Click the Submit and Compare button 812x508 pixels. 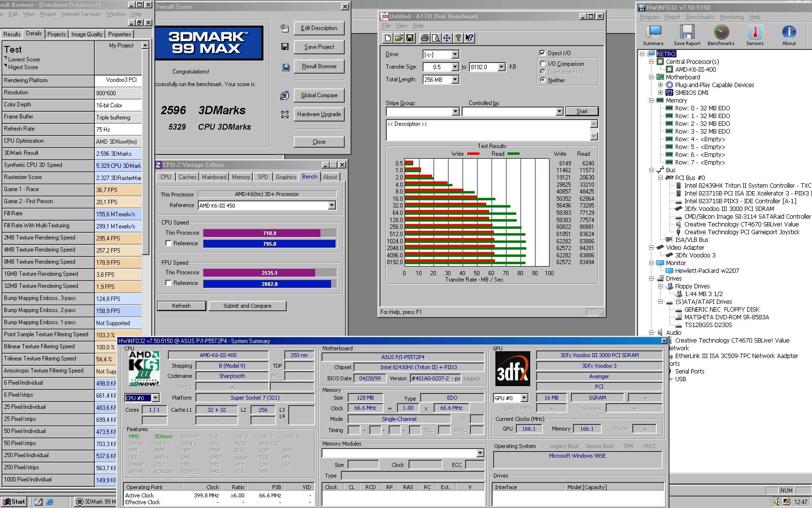coord(247,306)
